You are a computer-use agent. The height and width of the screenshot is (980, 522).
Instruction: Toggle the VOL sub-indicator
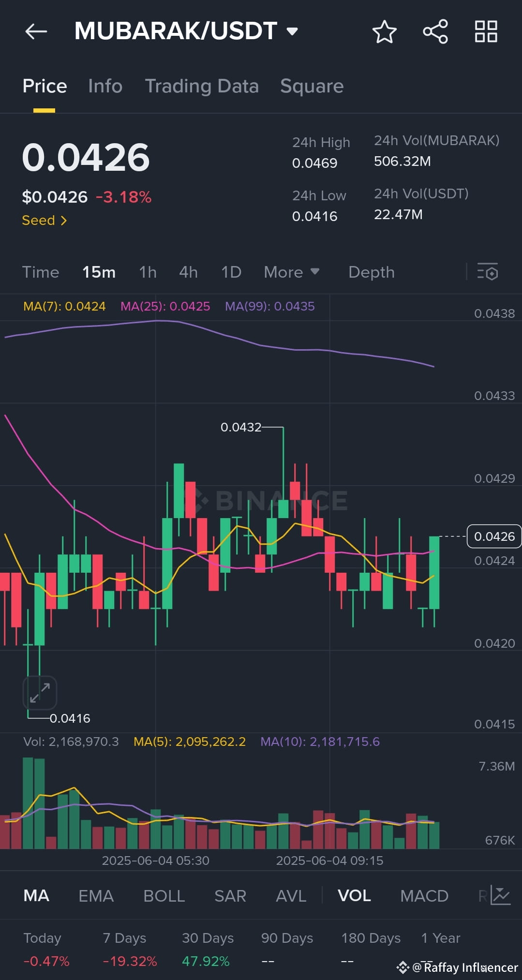point(355,896)
